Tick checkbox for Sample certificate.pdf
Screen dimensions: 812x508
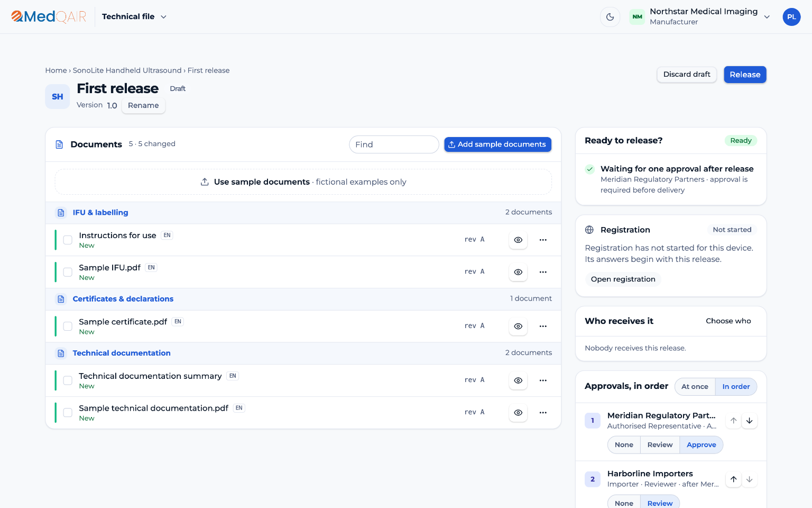click(68, 326)
